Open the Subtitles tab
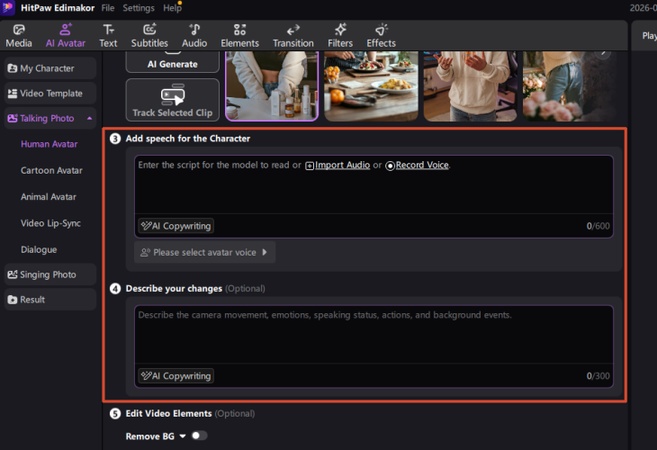 click(150, 36)
